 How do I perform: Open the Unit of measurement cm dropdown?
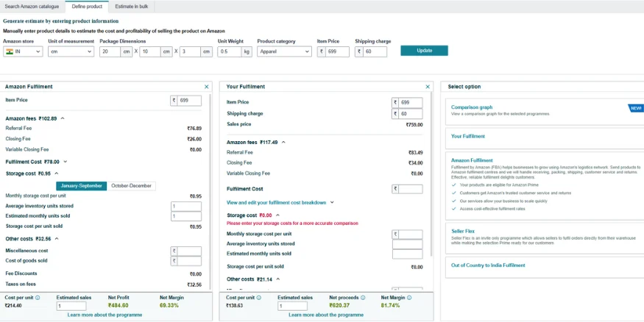coord(71,51)
